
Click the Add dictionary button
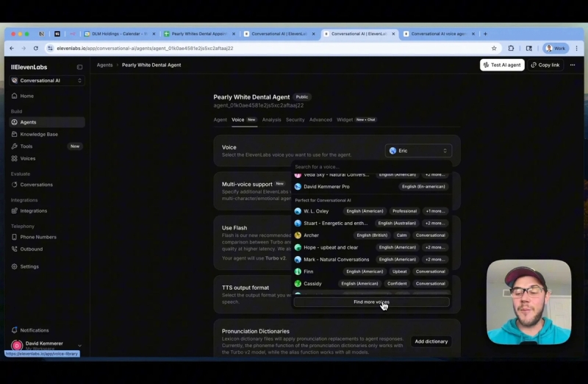pos(431,341)
